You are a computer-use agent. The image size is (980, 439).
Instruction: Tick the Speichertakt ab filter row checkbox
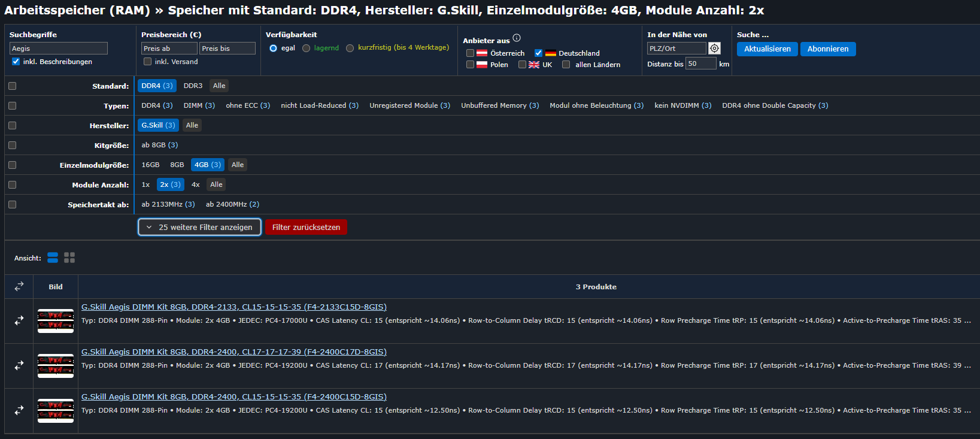point(12,205)
